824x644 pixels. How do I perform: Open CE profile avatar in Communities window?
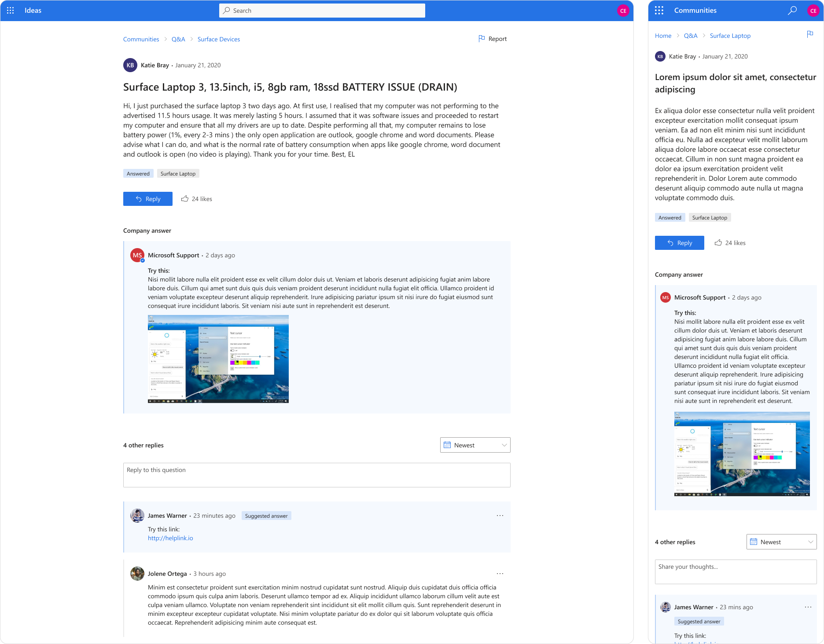[813, 11]
